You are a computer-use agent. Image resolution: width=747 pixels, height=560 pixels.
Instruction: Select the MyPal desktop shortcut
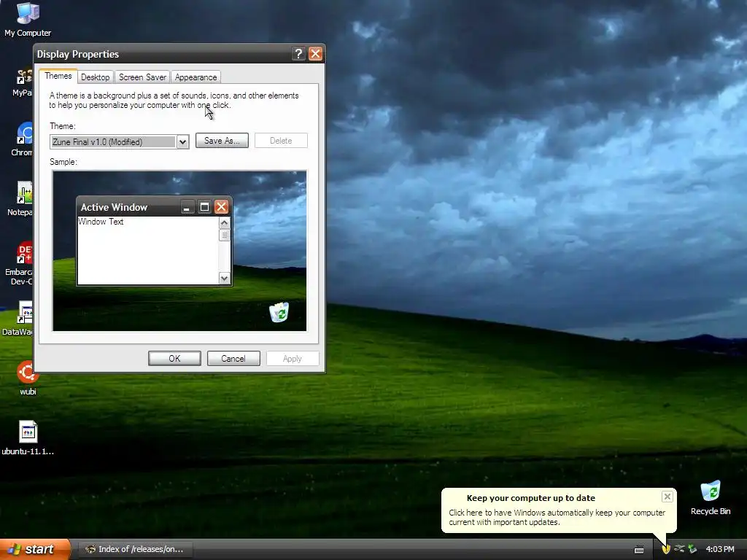(x=23, y=82)
